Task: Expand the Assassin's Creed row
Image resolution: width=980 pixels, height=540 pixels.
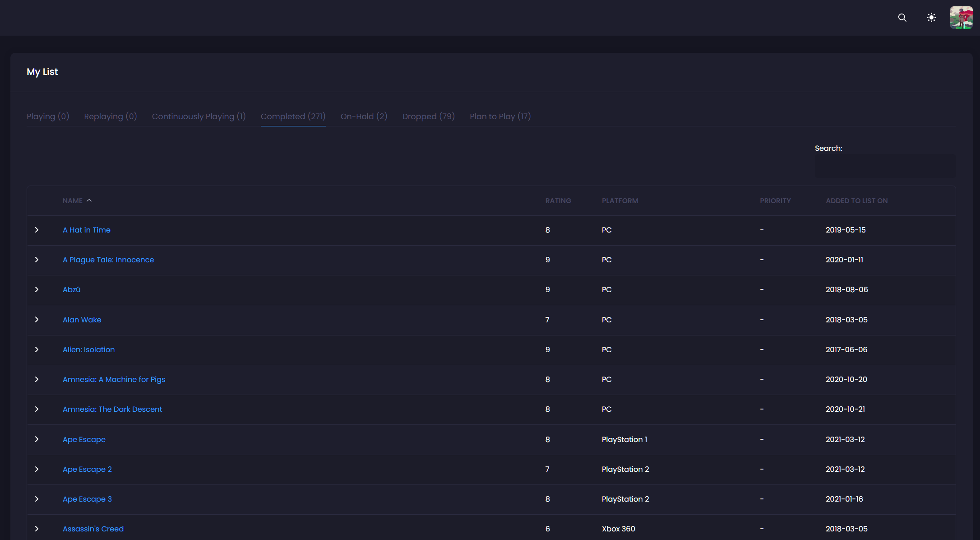Action: coord(37,529)
